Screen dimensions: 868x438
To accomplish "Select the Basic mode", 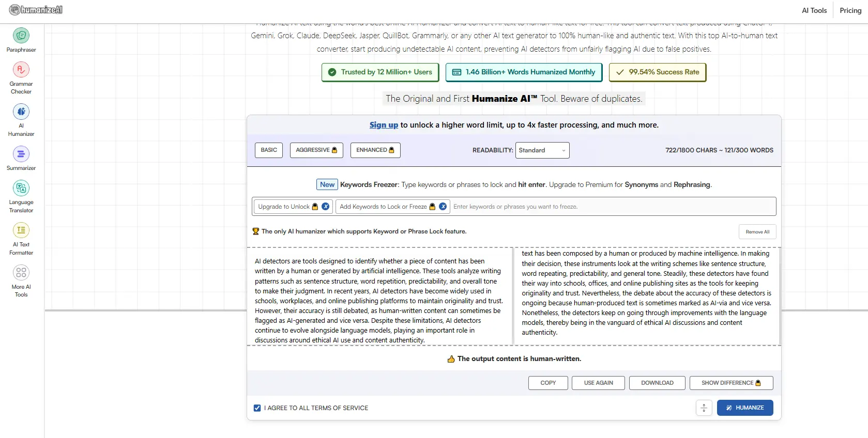I will click(x=269, y=150).
